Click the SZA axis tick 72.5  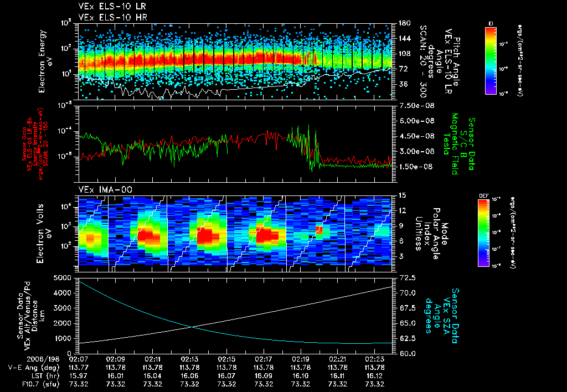coord(407,278)
